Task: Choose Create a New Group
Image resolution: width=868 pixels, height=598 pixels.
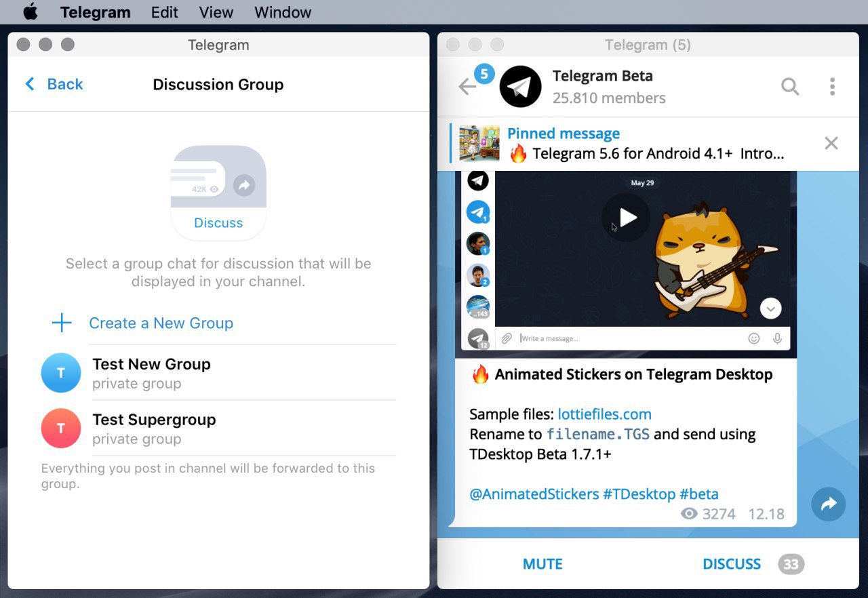Action: coord(161,323)
